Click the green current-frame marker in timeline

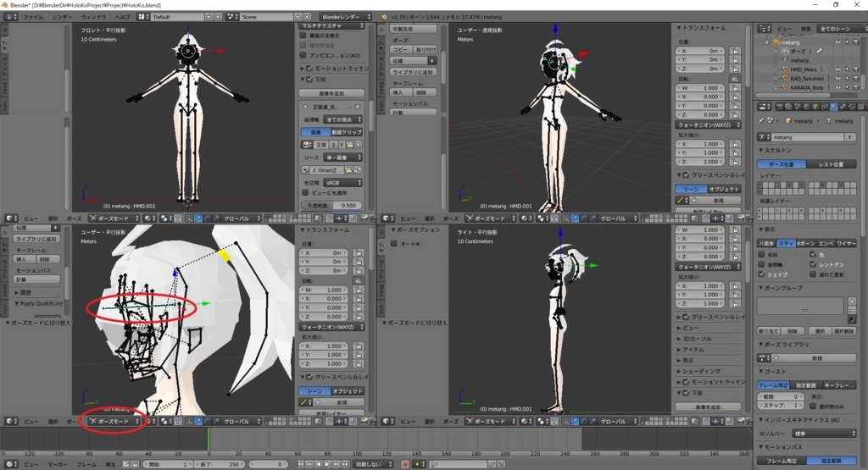tap(209, 438)
